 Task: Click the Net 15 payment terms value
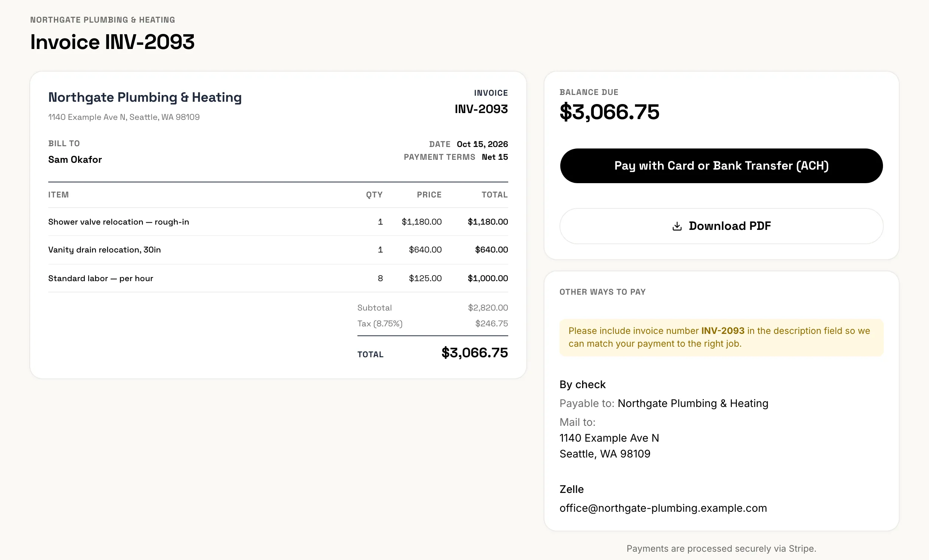tap(495, 157)
